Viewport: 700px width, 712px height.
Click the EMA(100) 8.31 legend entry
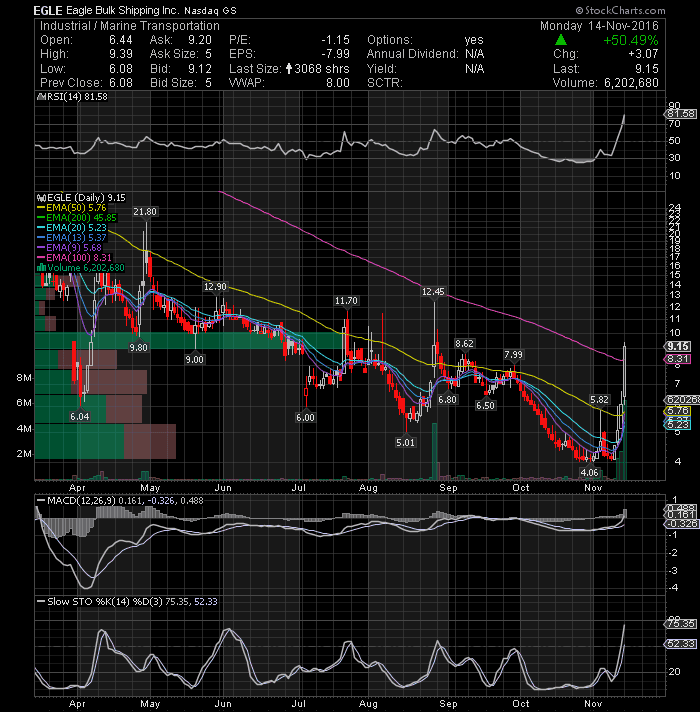click(74, 257)
